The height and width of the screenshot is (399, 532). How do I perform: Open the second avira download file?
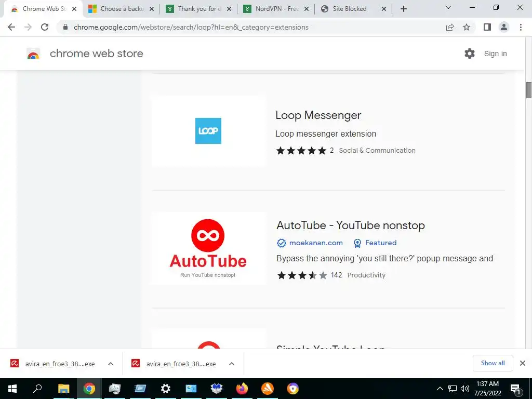(174, 364)
